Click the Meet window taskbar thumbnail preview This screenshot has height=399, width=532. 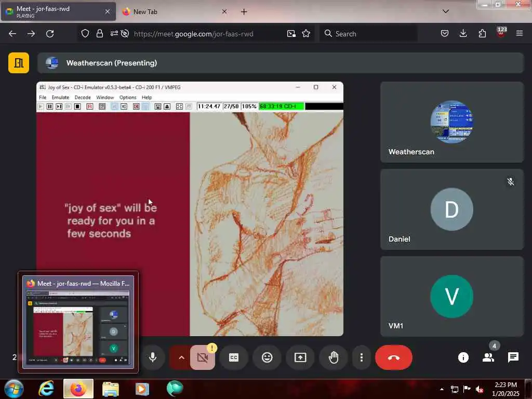coord(78,322)
